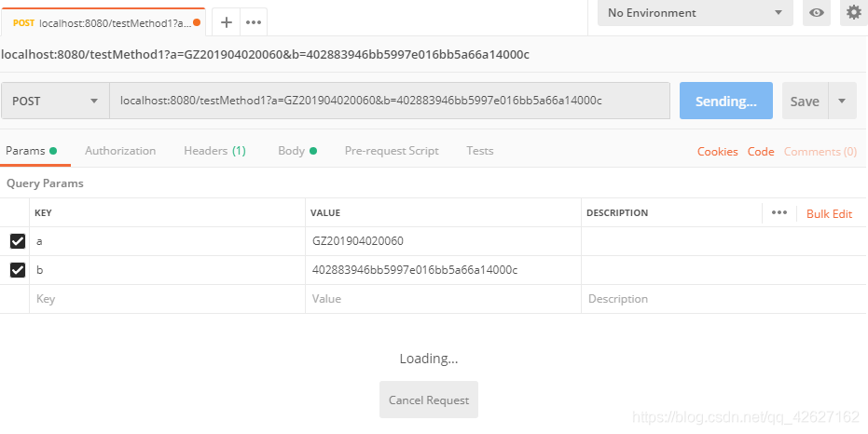Click the request URL input field
Viewport: 868px width, 434px height.
pos(389,101)
